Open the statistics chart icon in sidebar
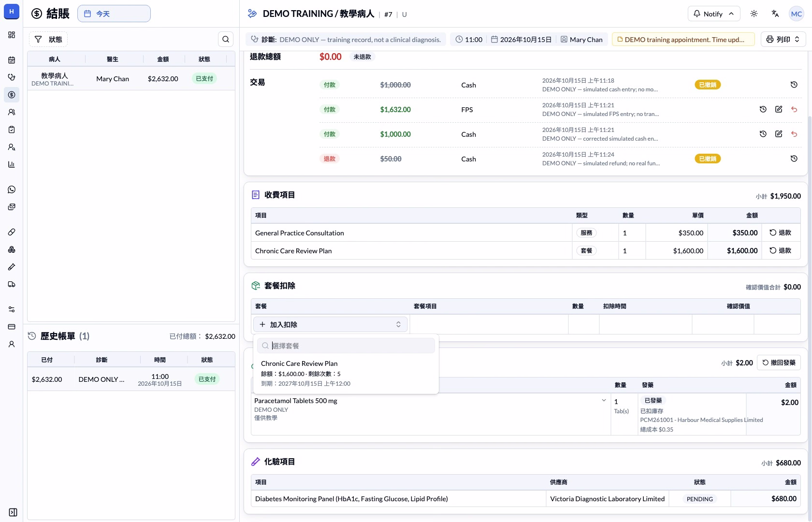Screen dimensions: 812x522 12,164
